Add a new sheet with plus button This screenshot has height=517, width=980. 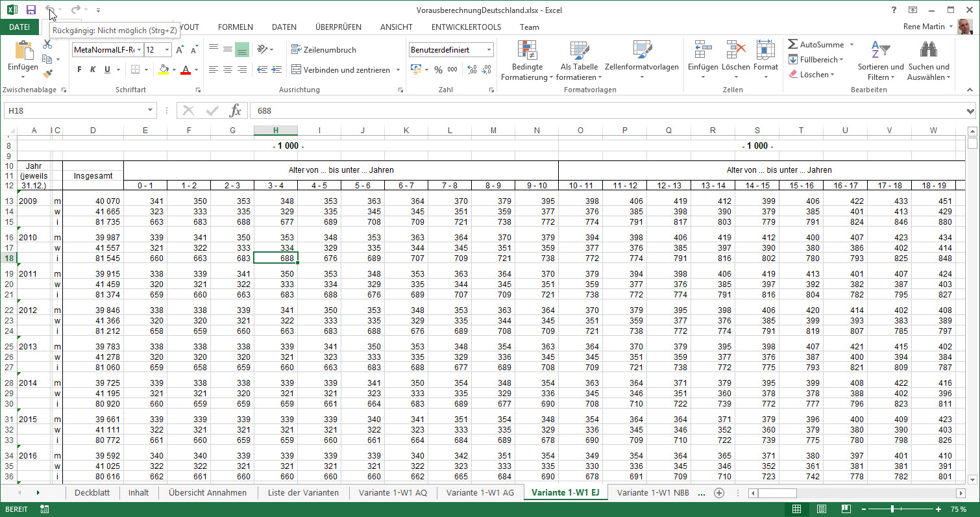719,493
